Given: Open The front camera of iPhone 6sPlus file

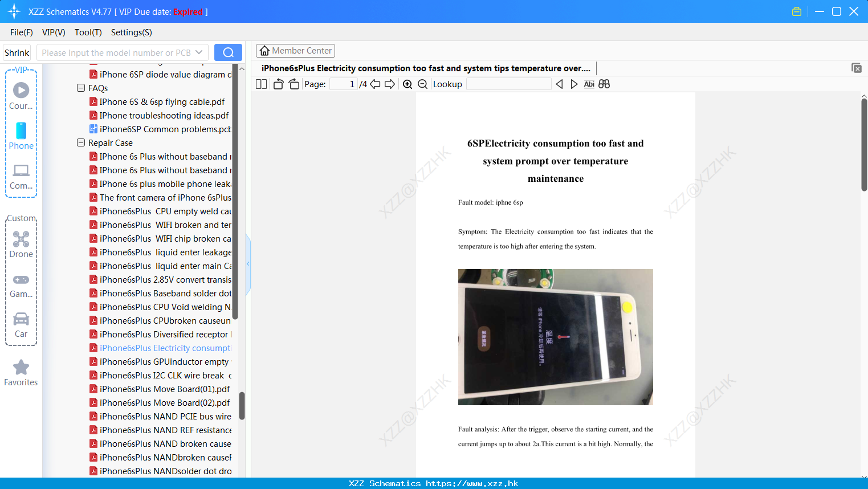Looking at the screenshot, I should [x=161, y=197].
